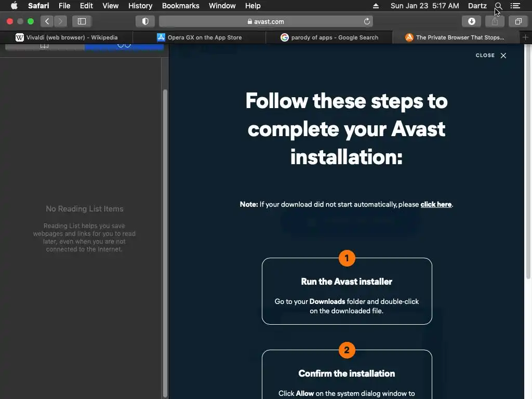Image resolution: width=532 pixels, height=399 pixels.
Task: Click the Run the Avast installer heading
Action: [347, 282]
